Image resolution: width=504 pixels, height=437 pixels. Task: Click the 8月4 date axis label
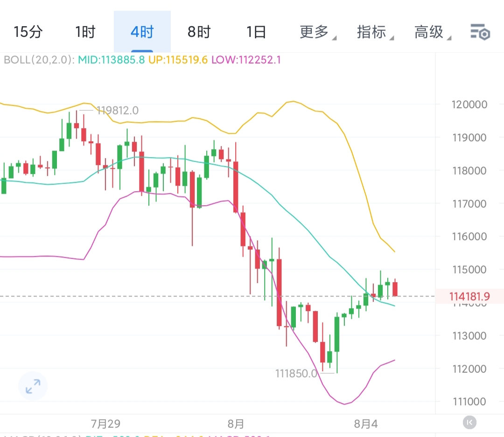[x=365, y=424]
